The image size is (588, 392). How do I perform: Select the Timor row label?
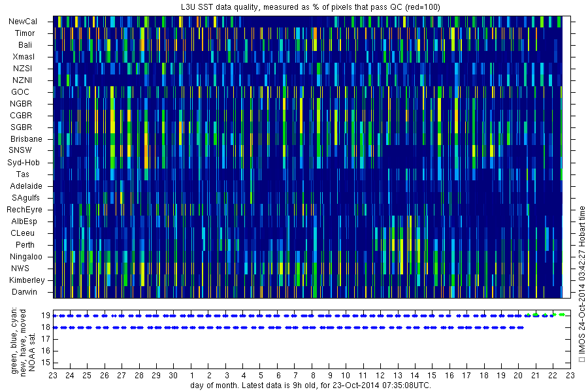25,33
